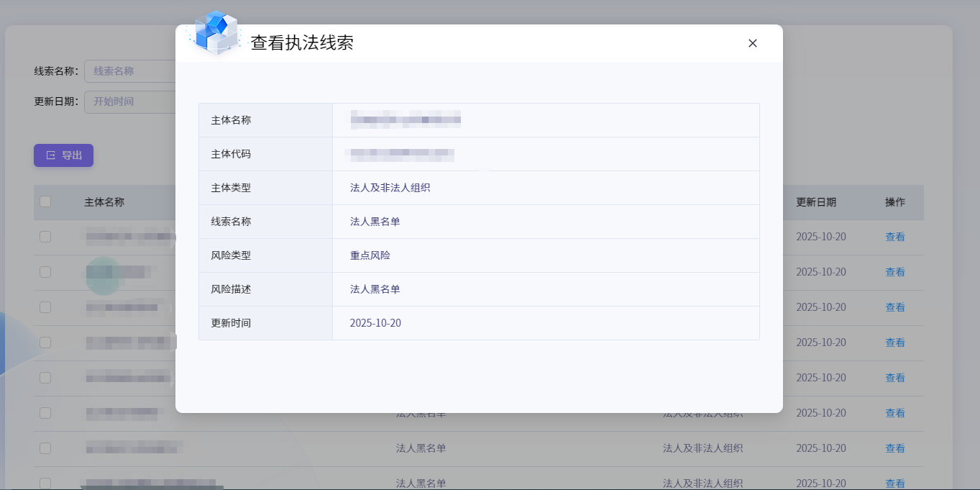Screen dimensions: 980x490
Task: Open the 开始时间 date picker field
Action: point(129,101)
